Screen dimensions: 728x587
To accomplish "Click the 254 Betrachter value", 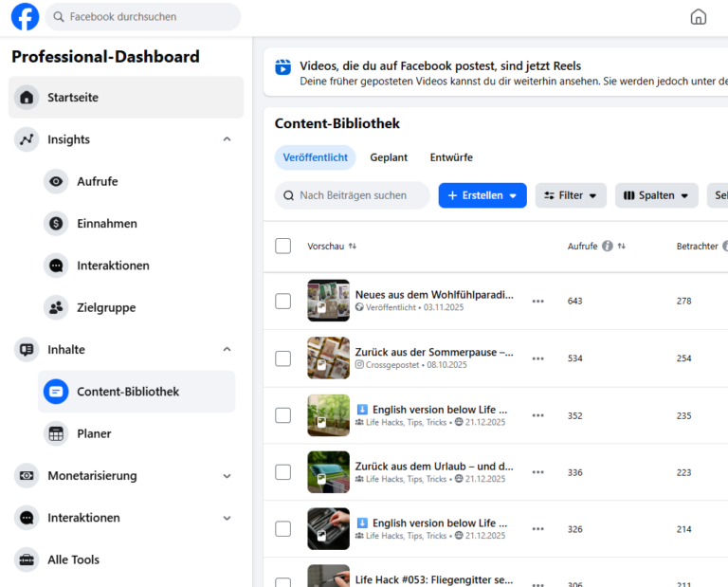I will coord(683,358).
